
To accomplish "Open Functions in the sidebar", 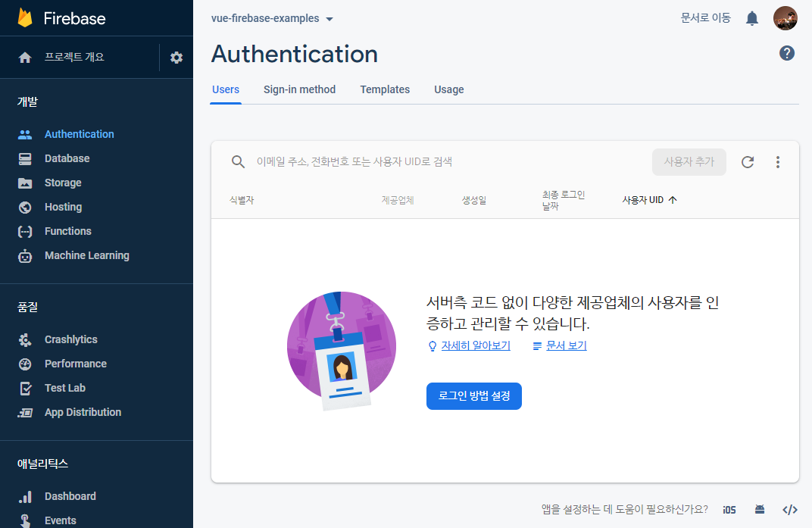I will point(68,231).
